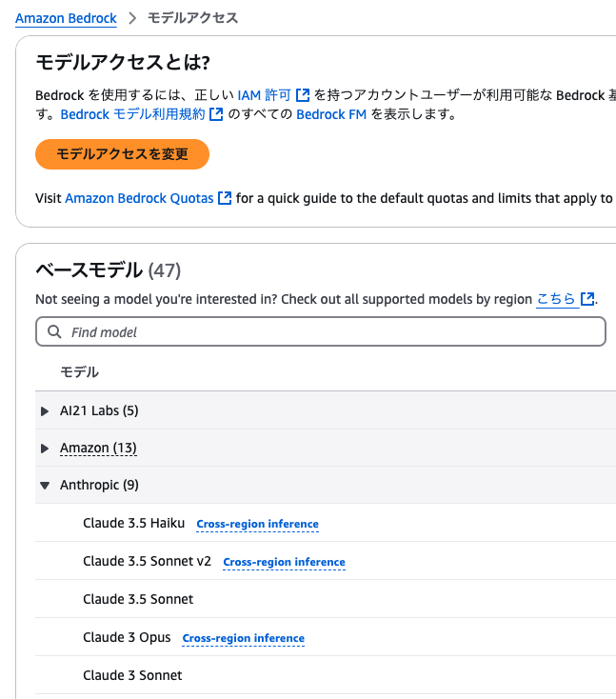Open the Bedrock FM link

[330, 114]
